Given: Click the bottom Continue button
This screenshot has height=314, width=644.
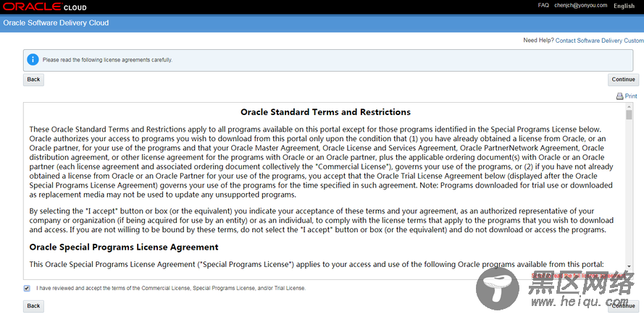Looking at the screenshot, I should pyautogui.click(x=623, y=306).
